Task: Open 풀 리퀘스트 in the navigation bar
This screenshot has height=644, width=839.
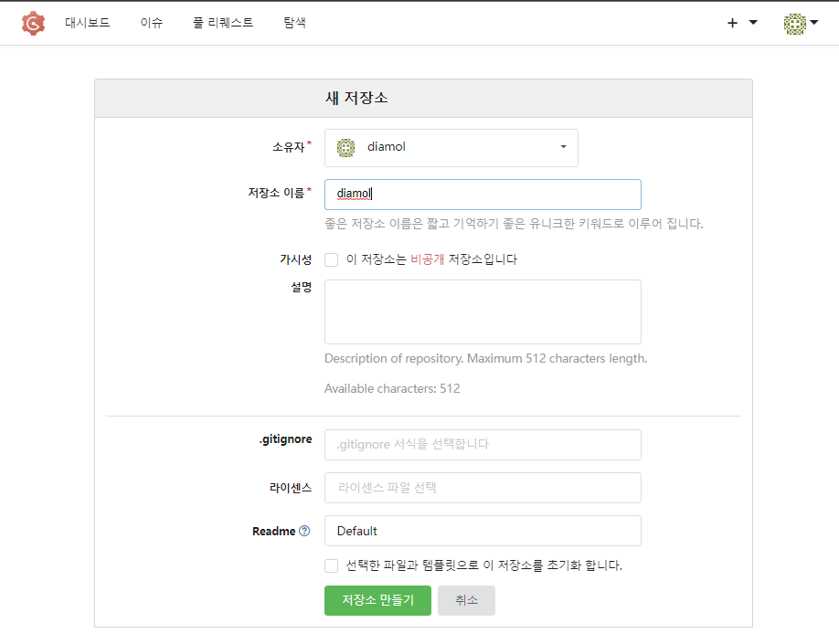Action: [223, 23]
